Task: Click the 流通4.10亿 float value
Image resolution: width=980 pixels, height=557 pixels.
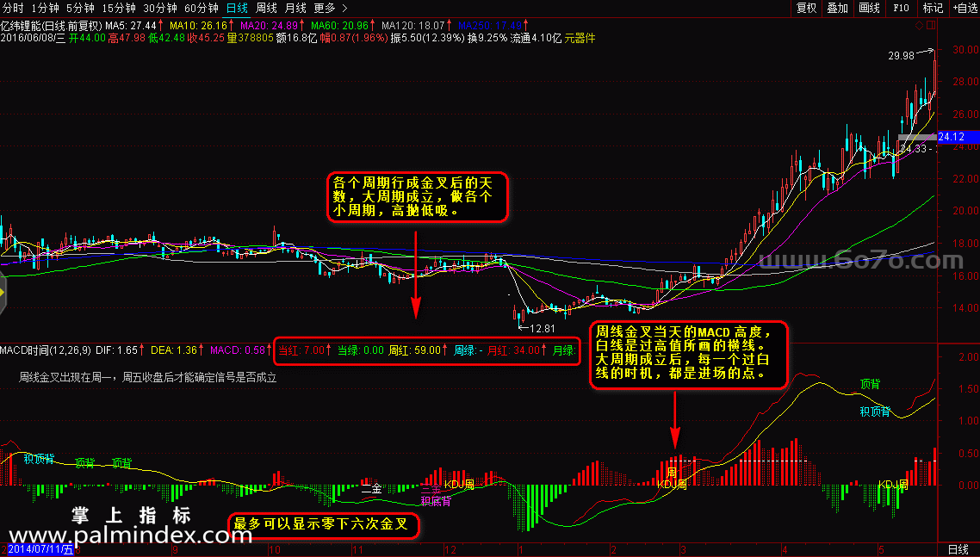Action: click(536, 38)
